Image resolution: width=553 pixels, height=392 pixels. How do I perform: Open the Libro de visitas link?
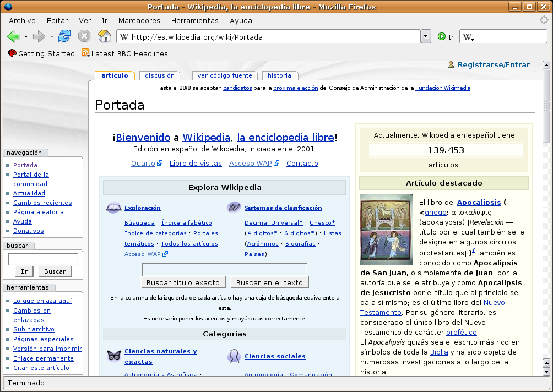[x=196, y=163]
